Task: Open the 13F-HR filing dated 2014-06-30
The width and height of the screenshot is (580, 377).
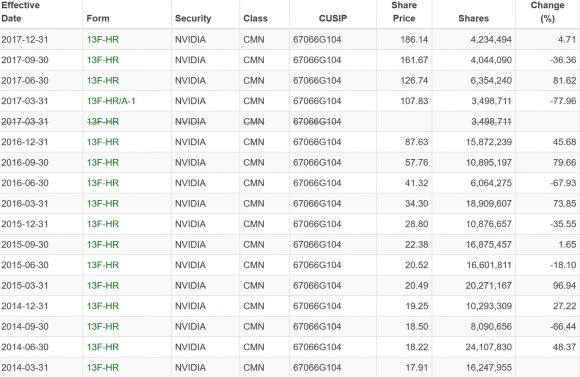Action: tap(103, 347)
